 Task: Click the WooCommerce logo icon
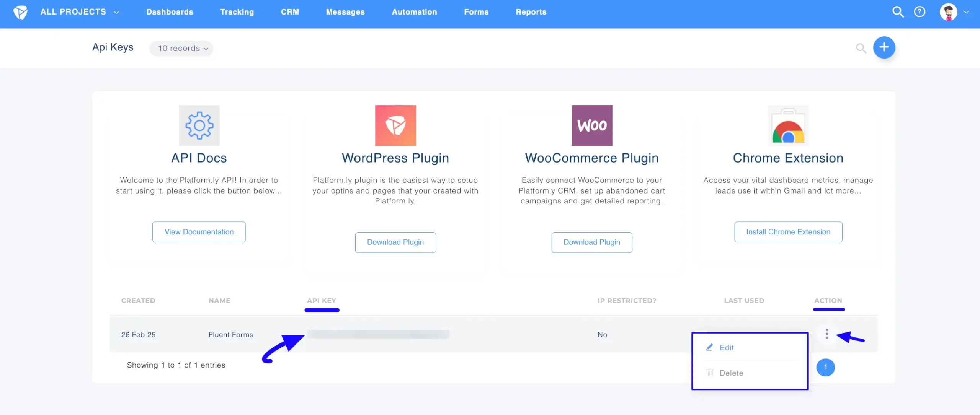click(592, 125)
